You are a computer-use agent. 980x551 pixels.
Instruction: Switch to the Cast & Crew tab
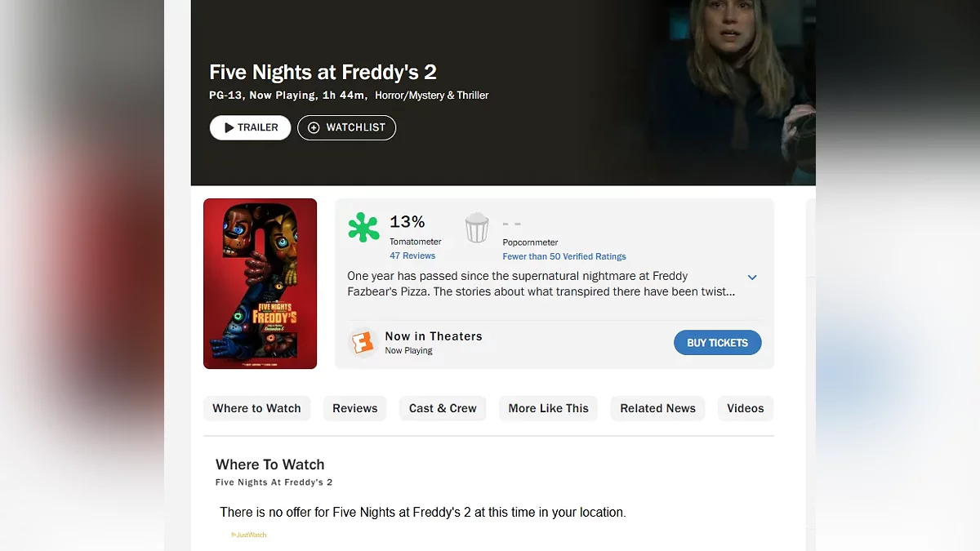click(x=443, y=408)
